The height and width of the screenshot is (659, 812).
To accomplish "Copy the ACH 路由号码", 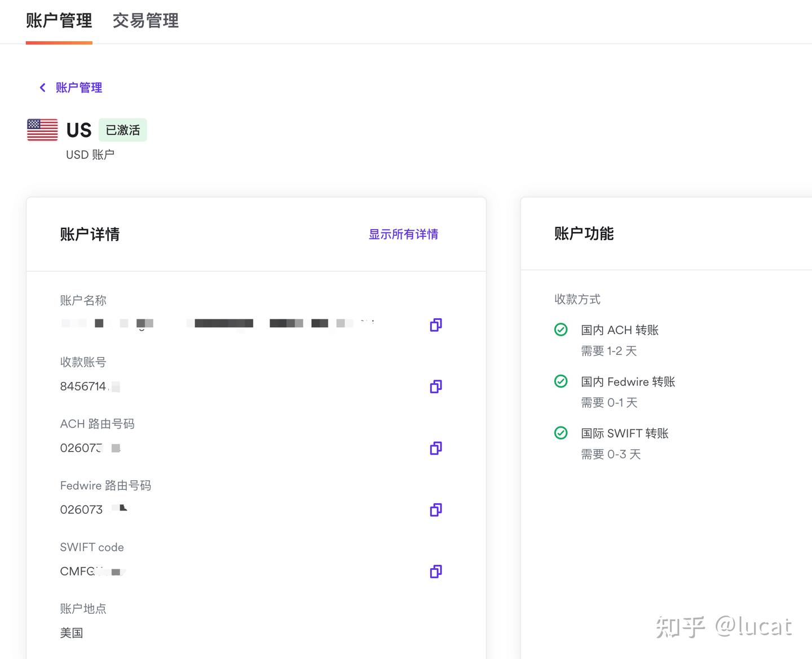I will pos(435,448).
